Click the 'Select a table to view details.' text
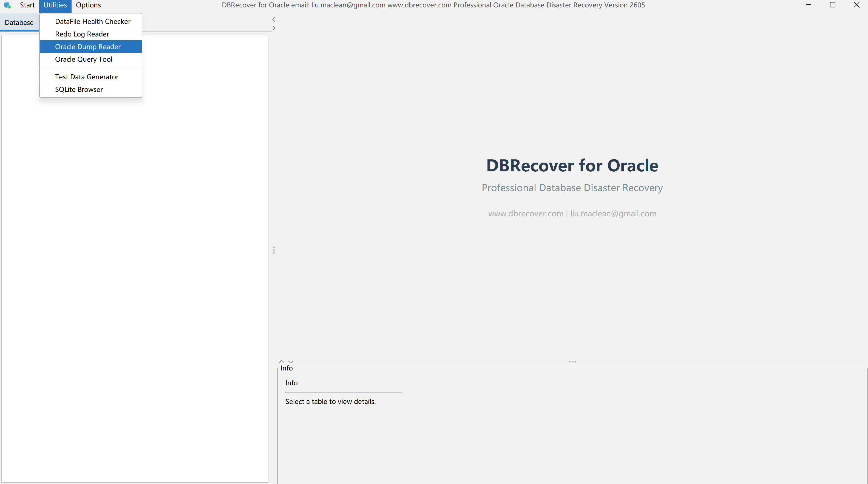Viewport: 868px width, 484px height. [x=330, y=401]
